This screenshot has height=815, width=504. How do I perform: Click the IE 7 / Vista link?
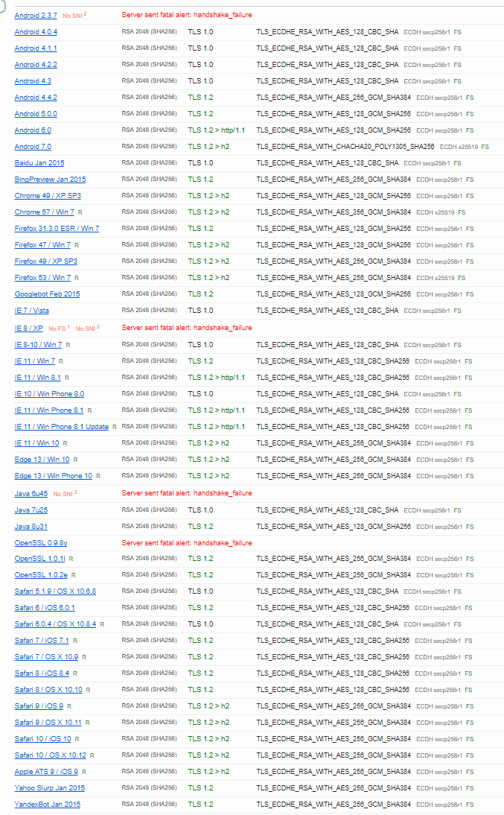coord(32,311)
